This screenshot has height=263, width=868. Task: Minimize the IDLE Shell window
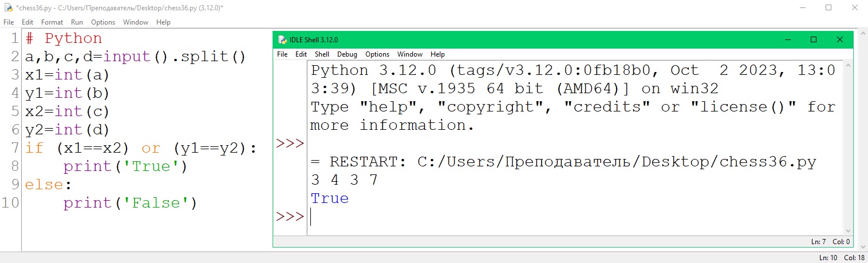pyautogui.click(x=787, y=40)
